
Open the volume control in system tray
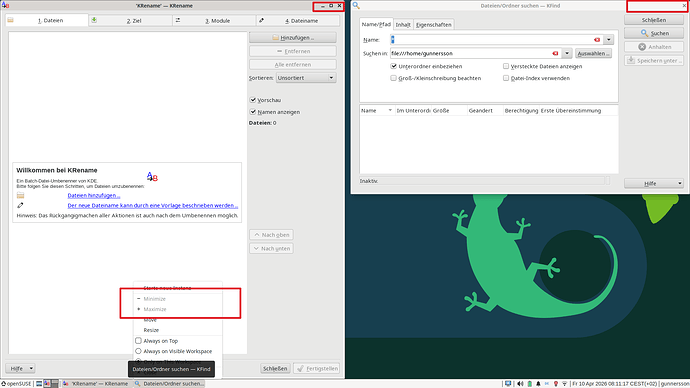[x=520, y=384]
